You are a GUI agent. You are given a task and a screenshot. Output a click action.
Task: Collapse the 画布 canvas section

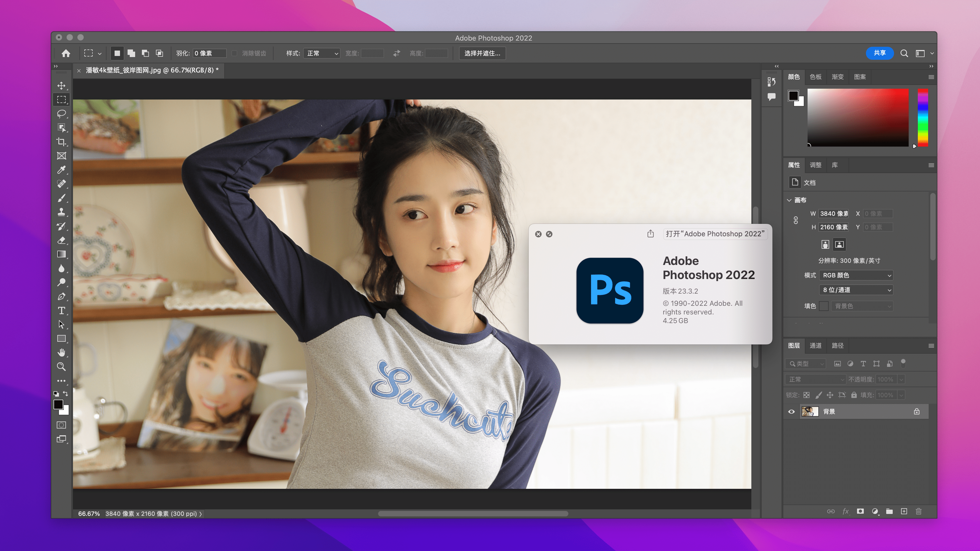[x=789, y=200]
